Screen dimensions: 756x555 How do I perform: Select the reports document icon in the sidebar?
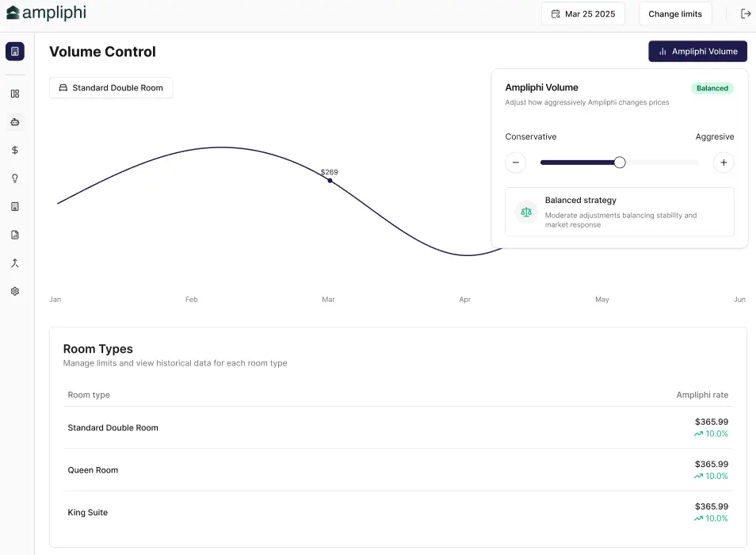(x=14, y=206)
